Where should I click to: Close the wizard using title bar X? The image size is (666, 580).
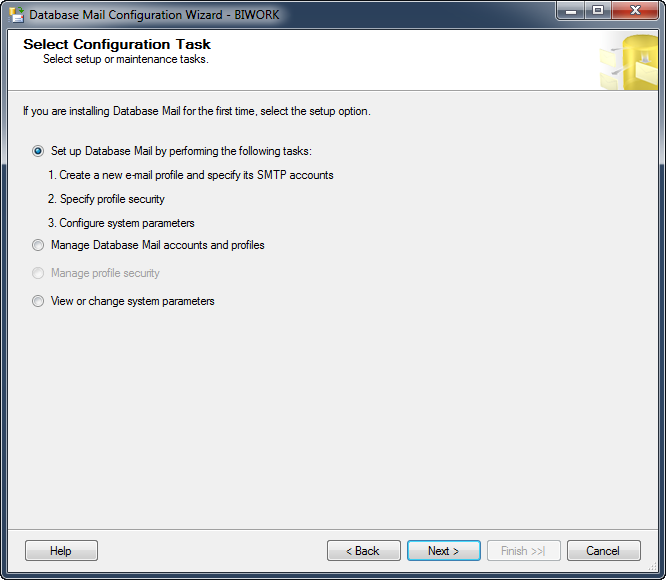coord(635,11)
